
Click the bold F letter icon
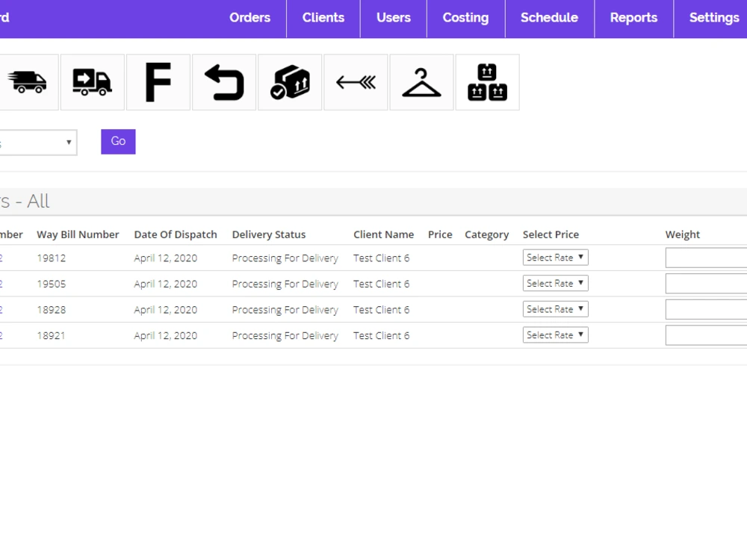pyautogui.click(x=158, y=82)
